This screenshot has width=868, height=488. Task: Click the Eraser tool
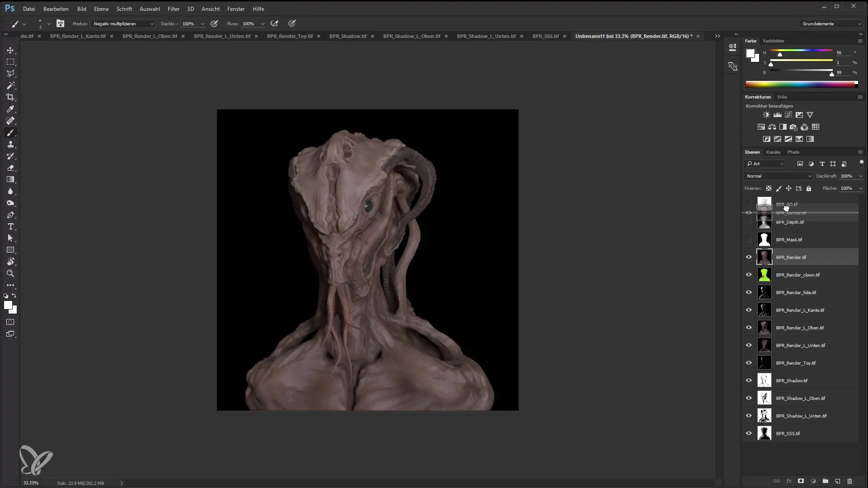11,168
